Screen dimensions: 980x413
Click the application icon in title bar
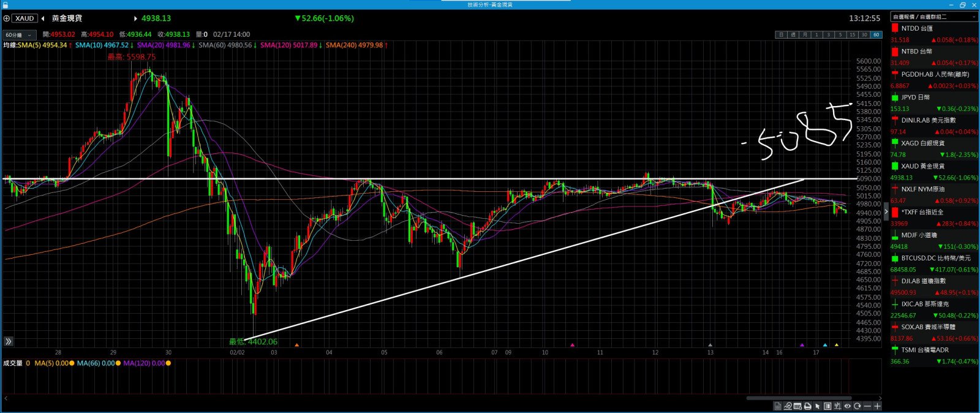pos(5,4)
